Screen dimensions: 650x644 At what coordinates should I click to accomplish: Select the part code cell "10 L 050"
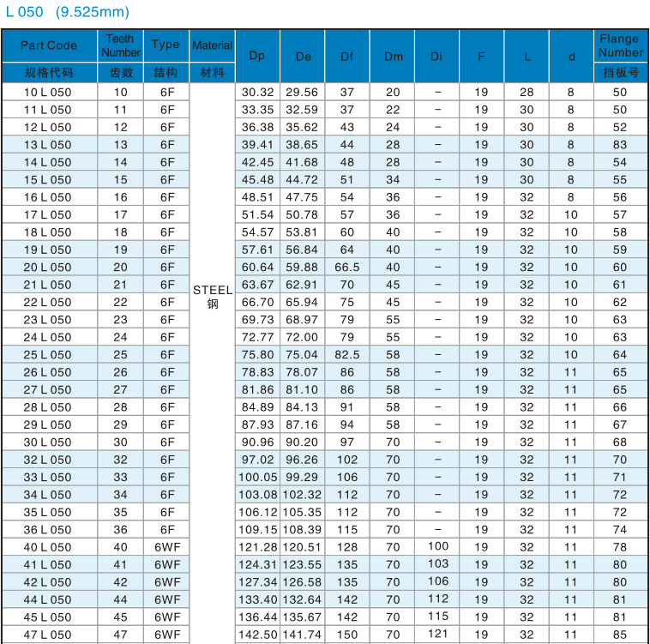click(48, 92)
